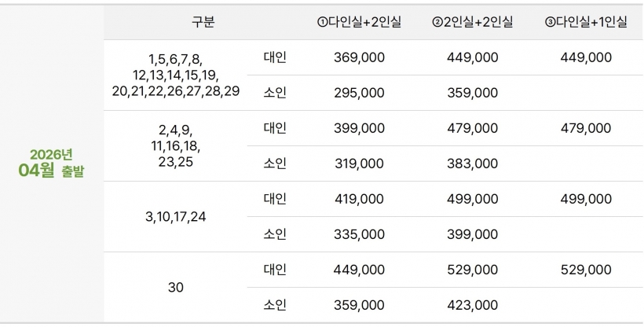
Task: Select the 423,000 child price
Action: coord(472,305)
